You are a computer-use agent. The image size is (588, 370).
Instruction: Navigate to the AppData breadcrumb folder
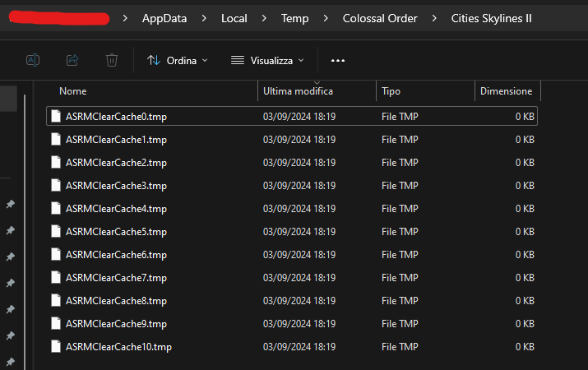tap(164, 18)
